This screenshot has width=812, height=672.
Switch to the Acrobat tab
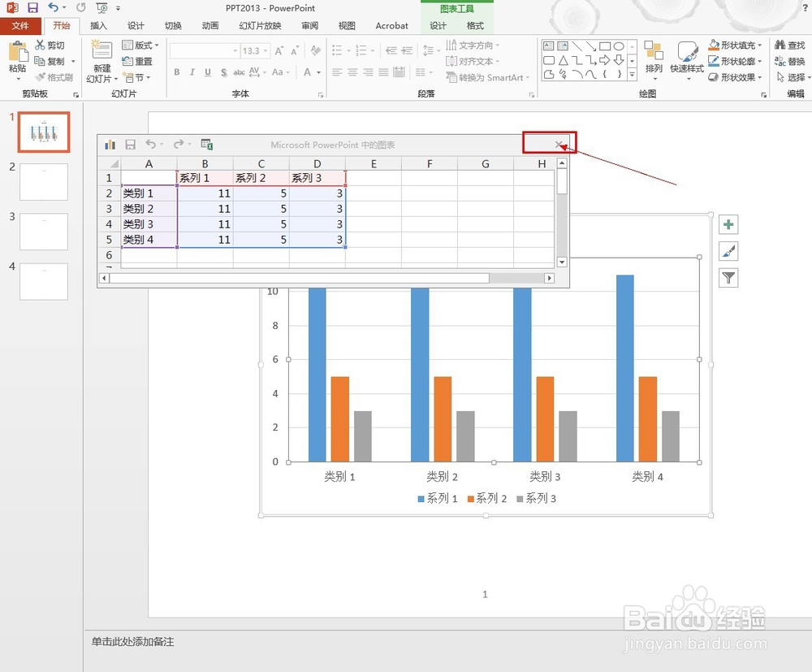pos(391,25)
